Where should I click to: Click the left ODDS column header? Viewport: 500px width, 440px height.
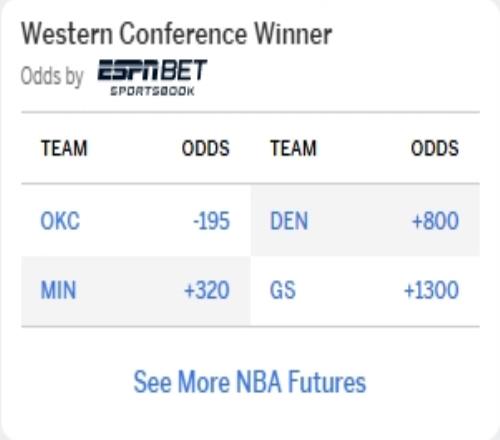[x=206, y=148]
